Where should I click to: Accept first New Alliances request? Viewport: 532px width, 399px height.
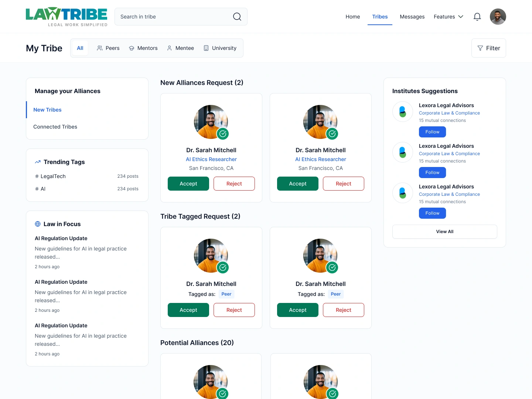click(188, 184)
